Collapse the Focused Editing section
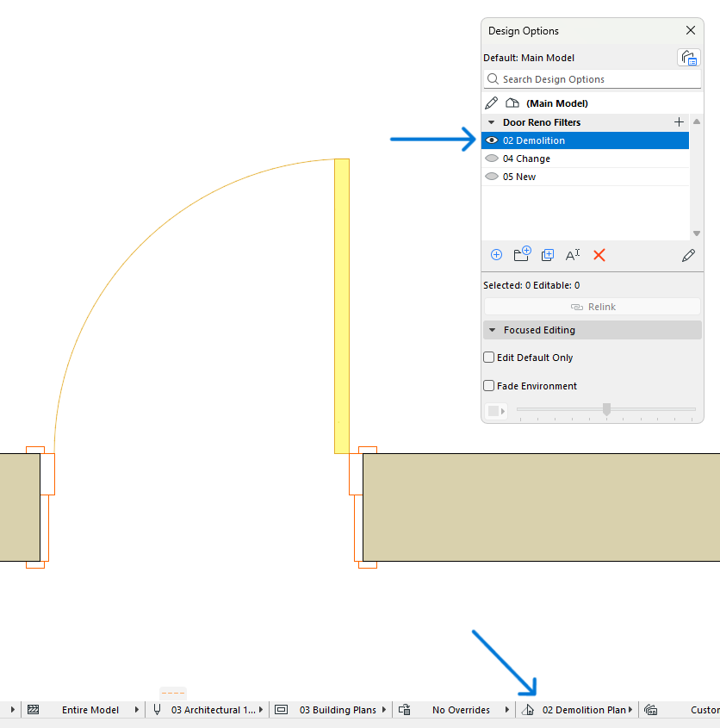The width and height of the screenshot is (720, 728). point(493,330)
